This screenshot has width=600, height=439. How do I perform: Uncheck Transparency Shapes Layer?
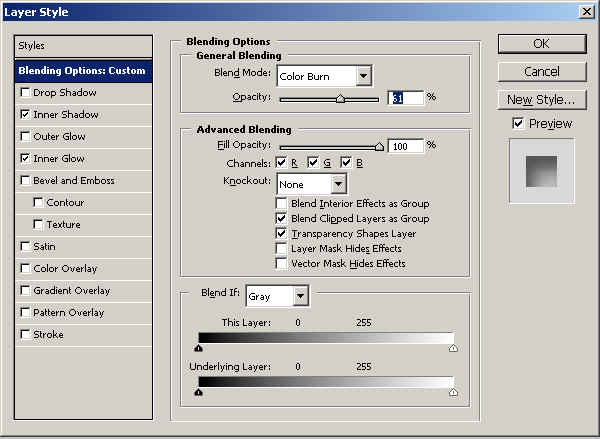click(x=281, y=233)
